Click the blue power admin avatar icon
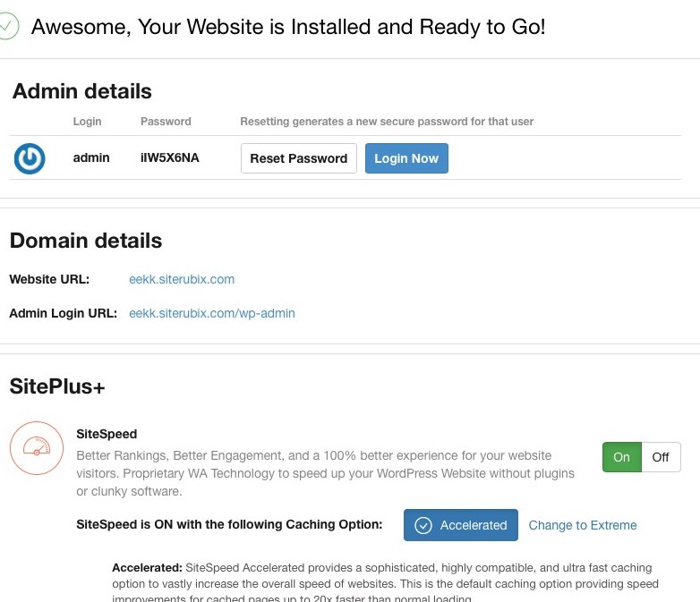The image size is (700, 602). [30, 158]
